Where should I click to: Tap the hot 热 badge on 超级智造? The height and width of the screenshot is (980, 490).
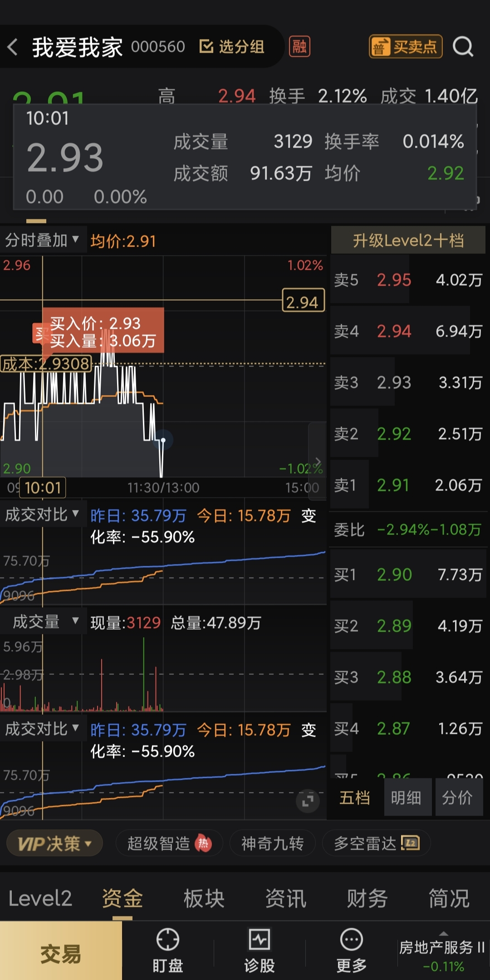(203, 844)
